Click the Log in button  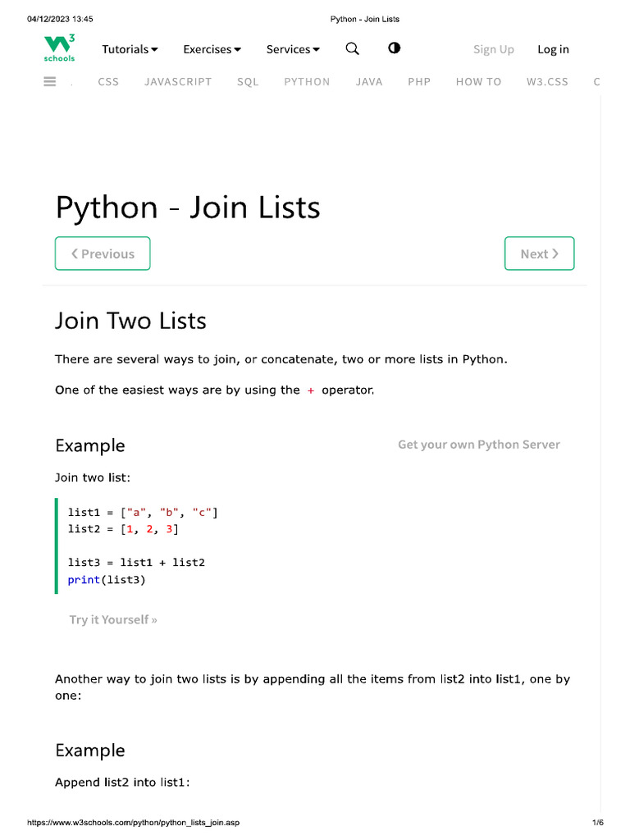pos(553,49)
